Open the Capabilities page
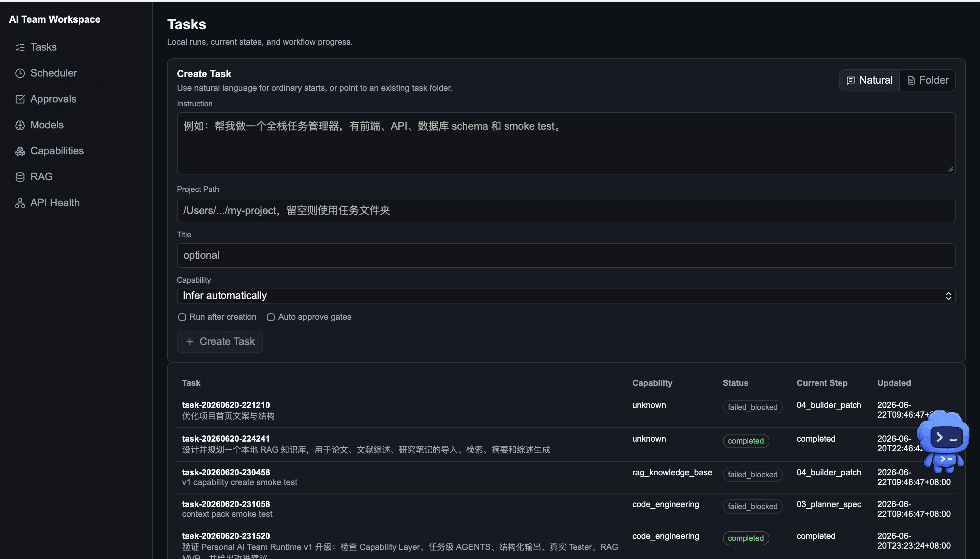Viewport: 980px width, 559px height. (57, 151)
